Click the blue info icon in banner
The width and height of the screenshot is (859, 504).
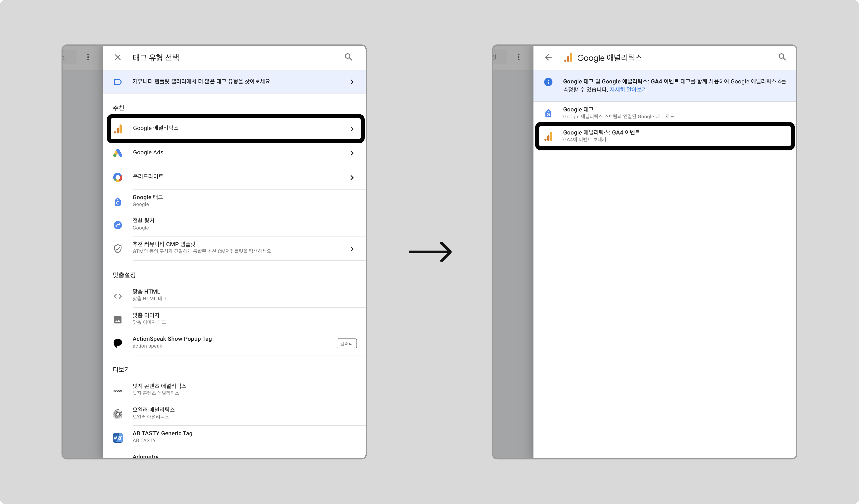point(548,82)
